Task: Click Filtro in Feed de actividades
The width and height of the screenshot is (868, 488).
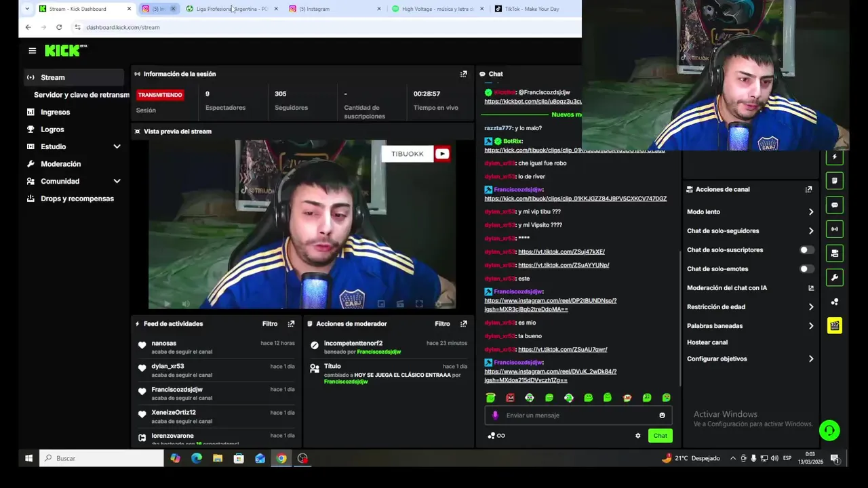Action: point(270,324)
